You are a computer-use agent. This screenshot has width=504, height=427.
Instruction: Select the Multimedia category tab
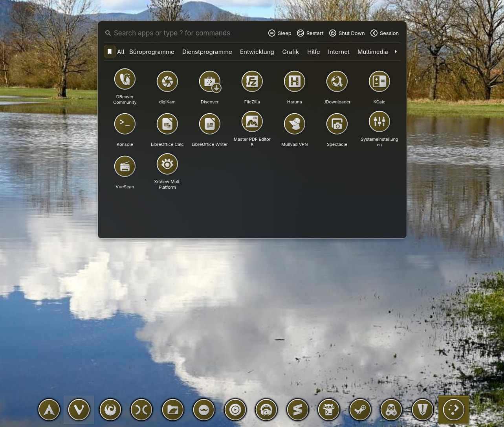tap(372, 52)
